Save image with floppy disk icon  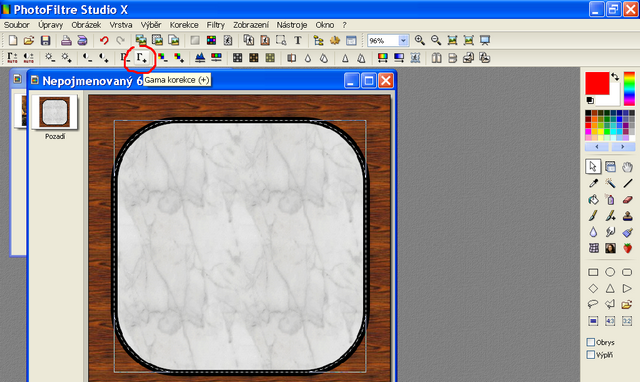pyautogui.click(x=45, y=40)
